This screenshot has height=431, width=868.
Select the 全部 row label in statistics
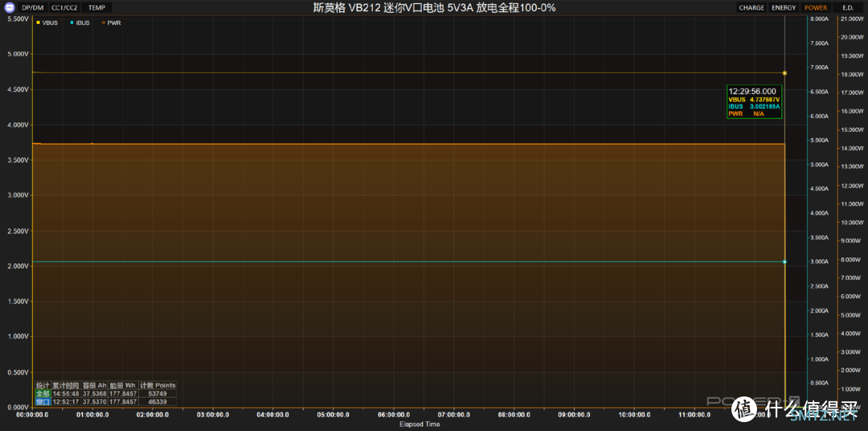[43, 393]
